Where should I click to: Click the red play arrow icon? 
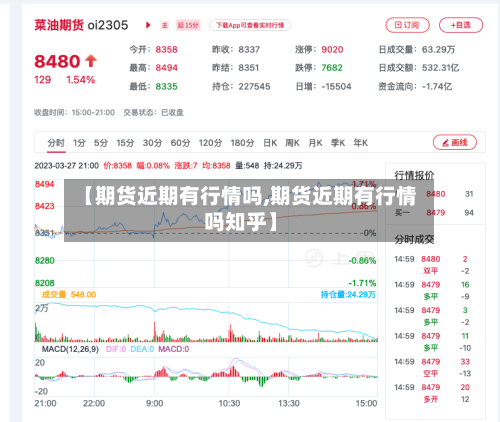click(x=148, y=25)
